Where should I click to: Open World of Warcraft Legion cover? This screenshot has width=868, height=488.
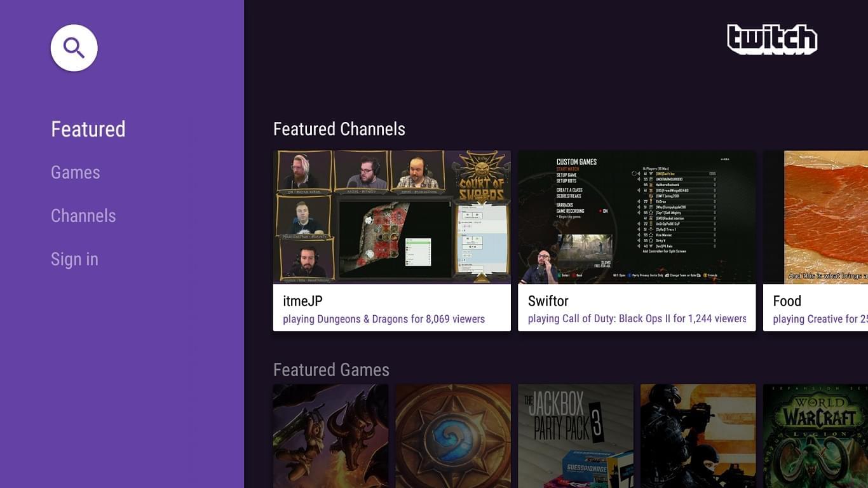click(x=816, y=436)
